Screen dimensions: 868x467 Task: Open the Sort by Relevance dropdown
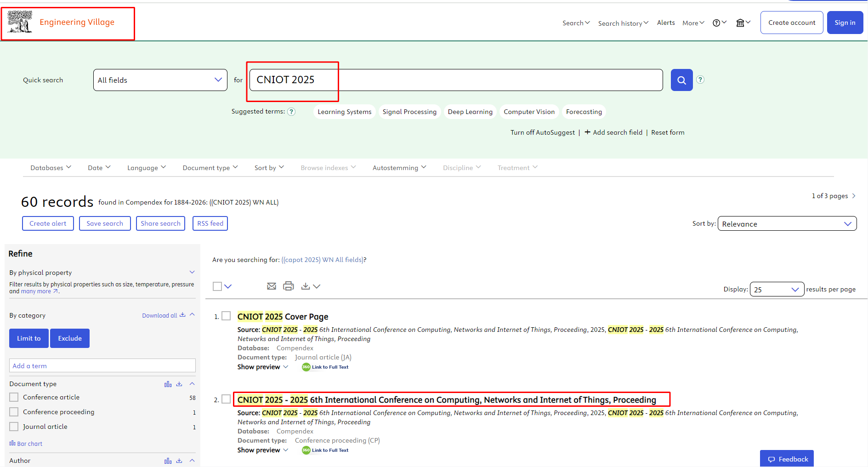coord(787,224)
